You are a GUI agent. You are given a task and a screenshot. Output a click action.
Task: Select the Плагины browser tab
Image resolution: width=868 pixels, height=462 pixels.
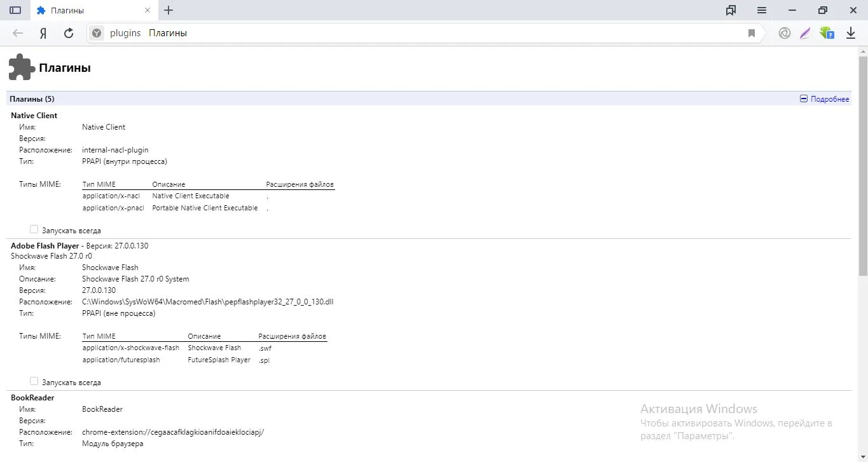[93, 10]
